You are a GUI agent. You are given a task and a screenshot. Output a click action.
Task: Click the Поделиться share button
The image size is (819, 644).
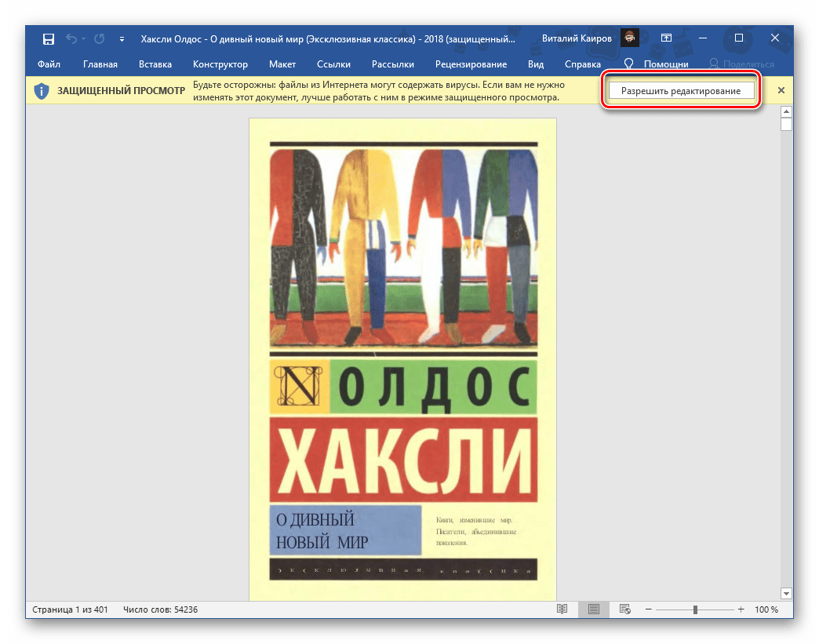(741, 64)
